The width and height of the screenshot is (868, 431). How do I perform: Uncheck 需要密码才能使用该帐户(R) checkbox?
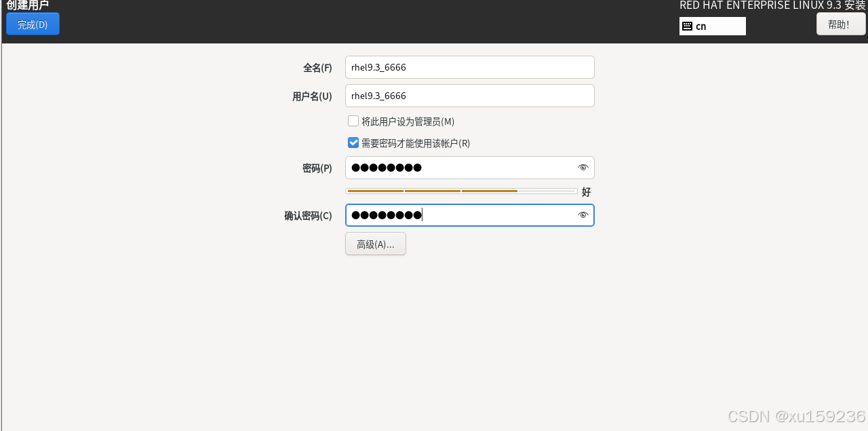tap(353, 143)
